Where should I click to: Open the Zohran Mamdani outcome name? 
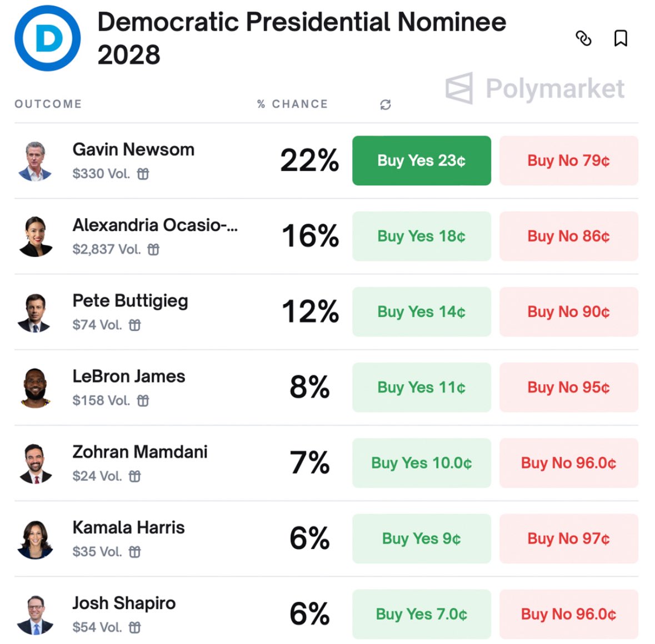(x=140, y=452)
